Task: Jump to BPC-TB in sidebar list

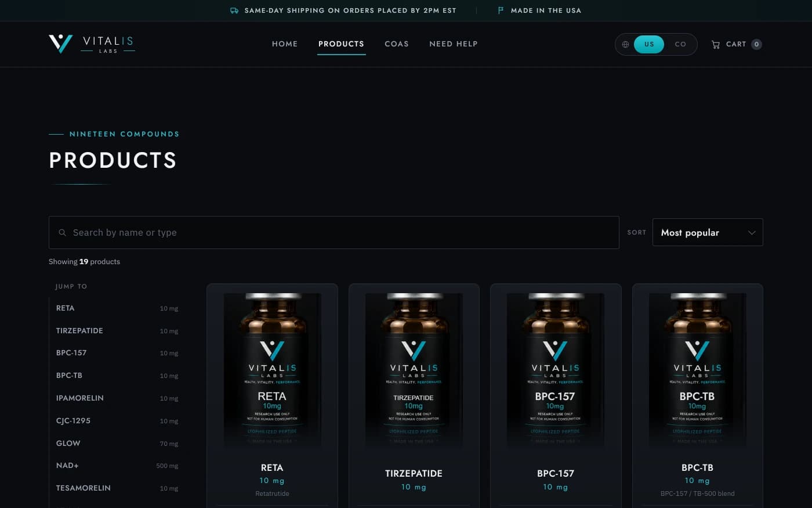Action: click(117, 376)
